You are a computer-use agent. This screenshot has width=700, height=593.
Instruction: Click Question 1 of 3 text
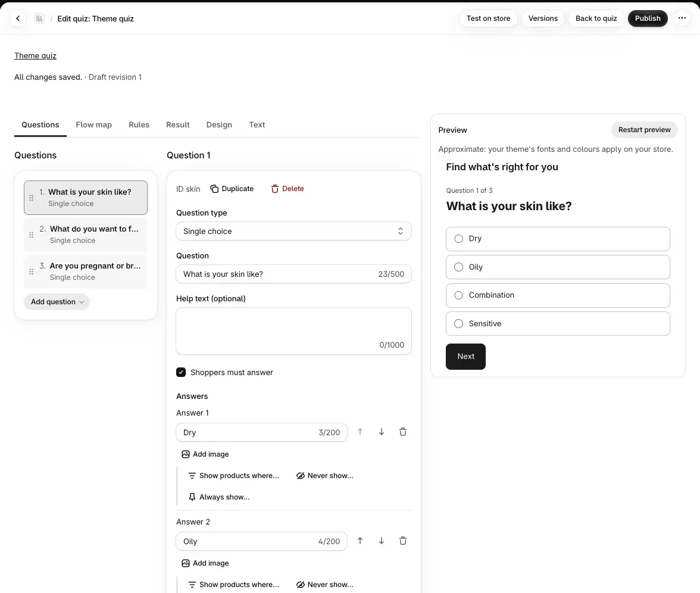[469, 191]
